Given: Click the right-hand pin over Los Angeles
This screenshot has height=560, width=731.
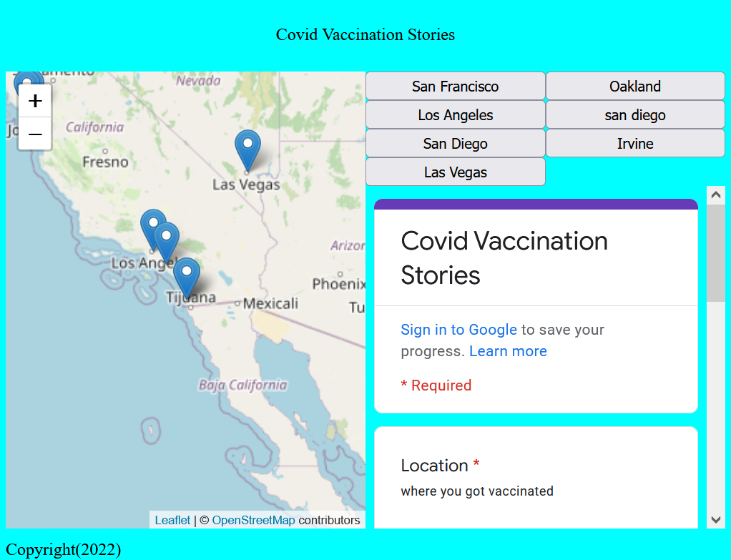Looking at the screenshot, I should coord(167,240).
